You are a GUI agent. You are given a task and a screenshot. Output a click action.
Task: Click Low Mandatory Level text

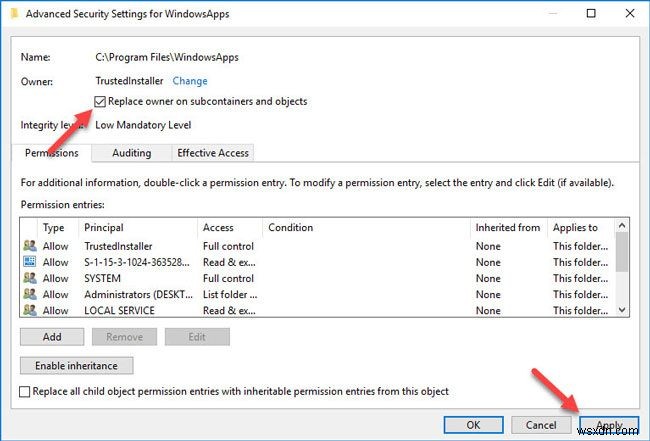pyautogui.click(x=143, y=125)
